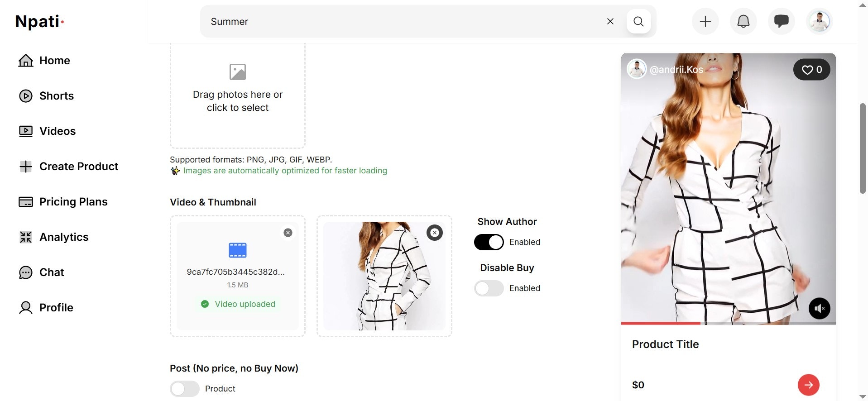This screenshot has width=868, height=401.
Task: Open the Profile section
Action: click(56, 307)
